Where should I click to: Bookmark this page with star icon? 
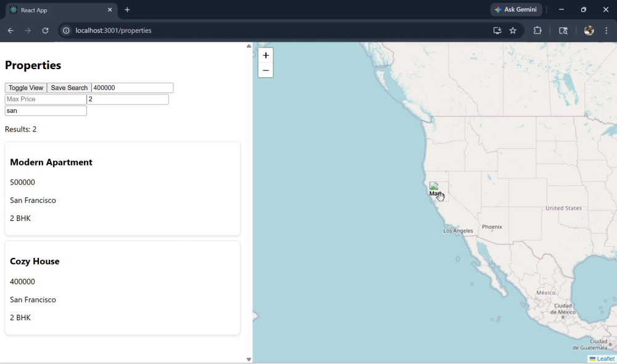click(513, 30)
